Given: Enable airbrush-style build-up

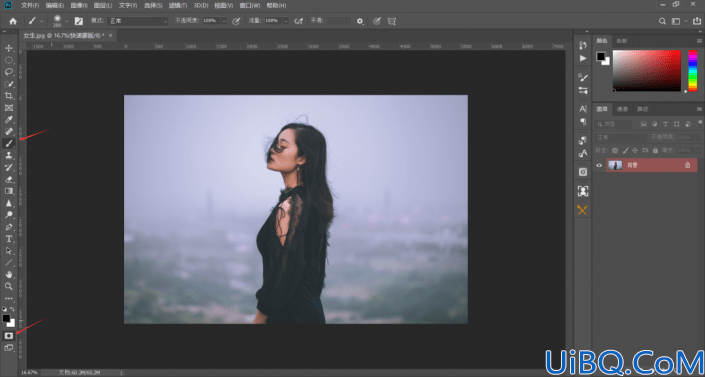Looking at the screenshot, I should (x=299, y=21).
